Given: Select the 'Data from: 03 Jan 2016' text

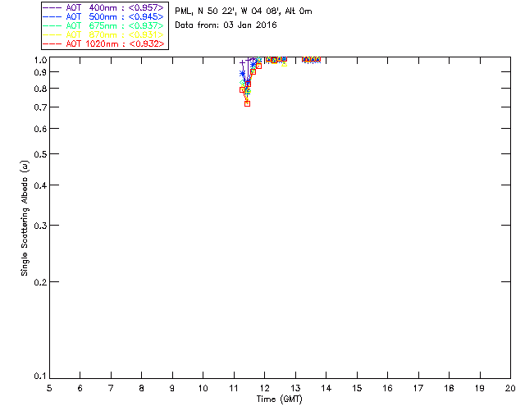Looking at the screenshot, I should pos(226,25).
